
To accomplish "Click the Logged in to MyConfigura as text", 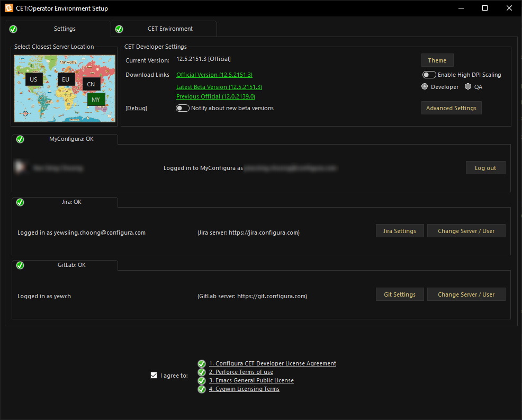I will coord(203,168).
